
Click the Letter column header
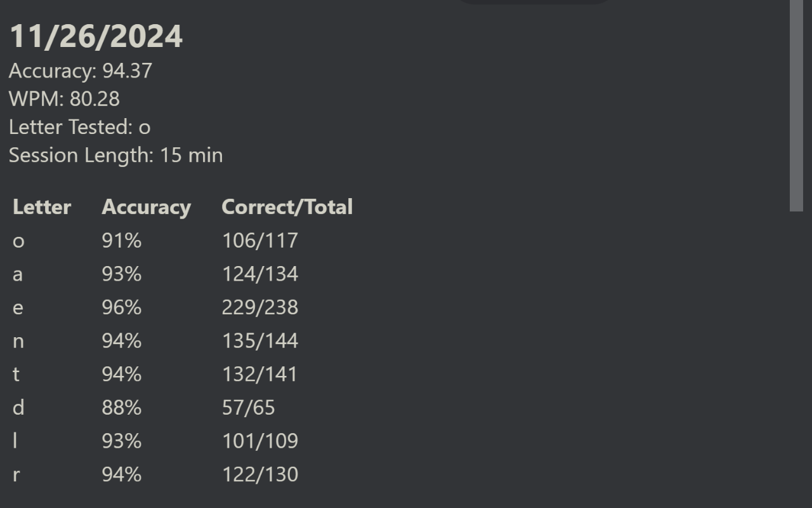point(42,207)
